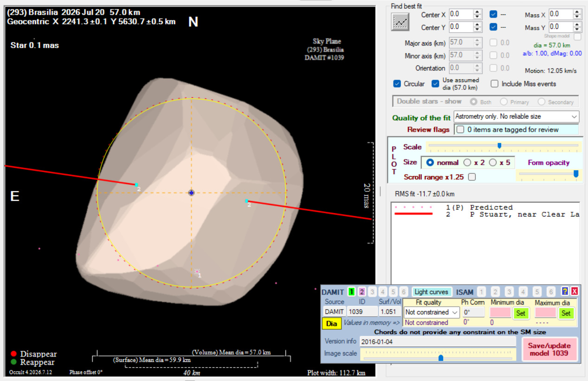Click the Minimum dia pink field
The image size is (588, 381).
click(501, 312)
